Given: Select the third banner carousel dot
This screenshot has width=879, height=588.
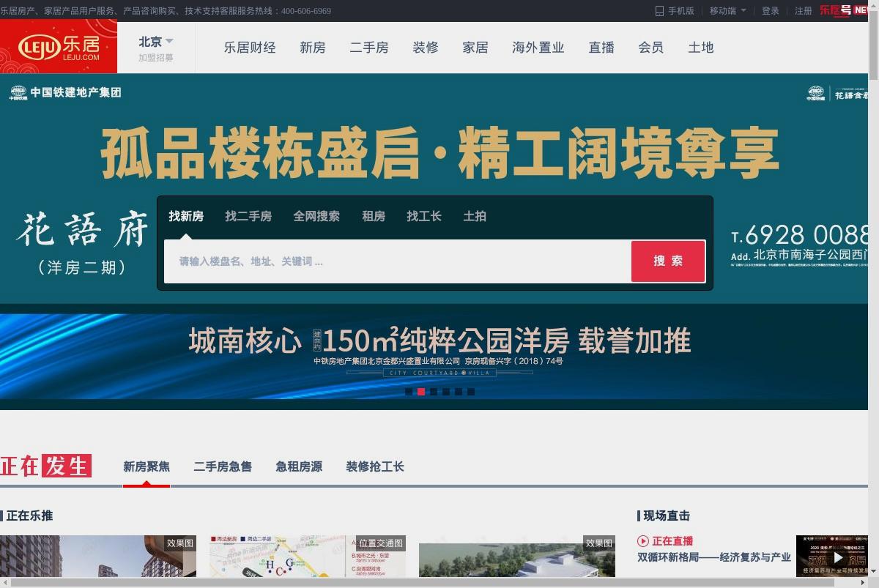Looking at the screenshot, I should 434,392.
